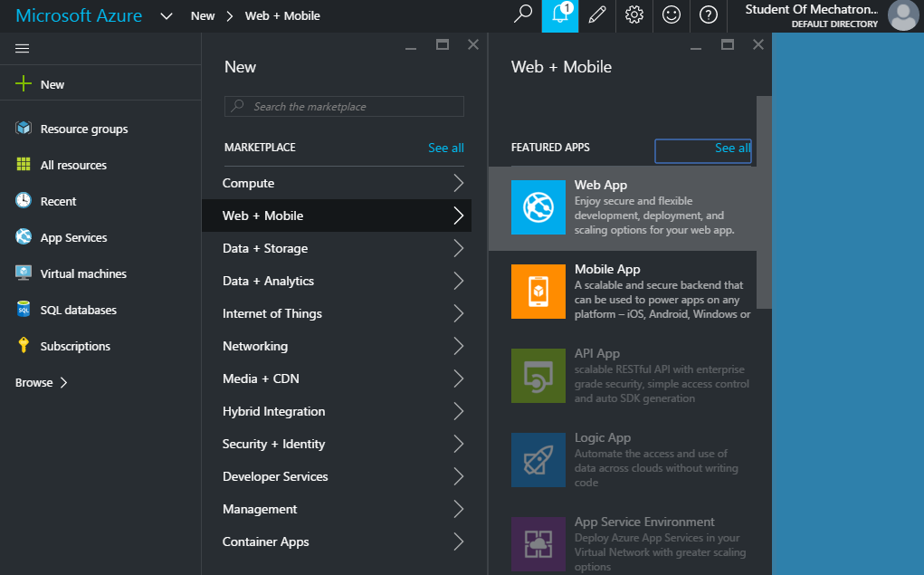Toggle the hamburger menu to collapse sidebar
Screen dimensions: 924x575
[23, 49]
